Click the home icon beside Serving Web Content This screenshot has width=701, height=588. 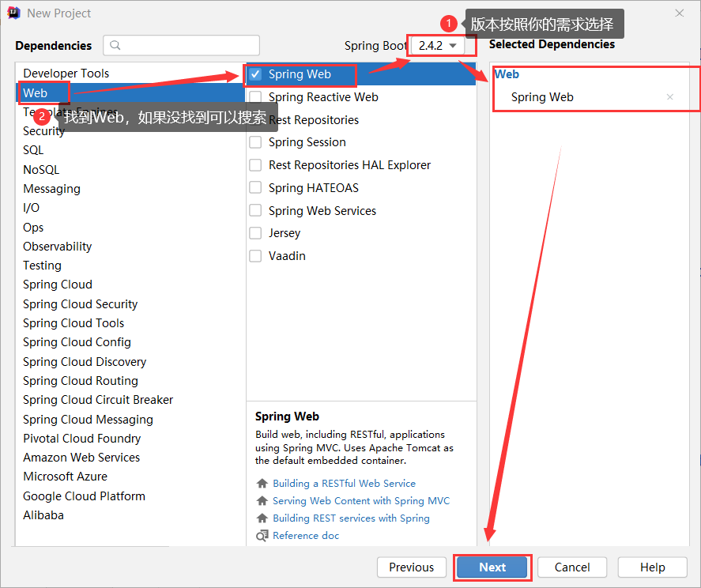262,501
